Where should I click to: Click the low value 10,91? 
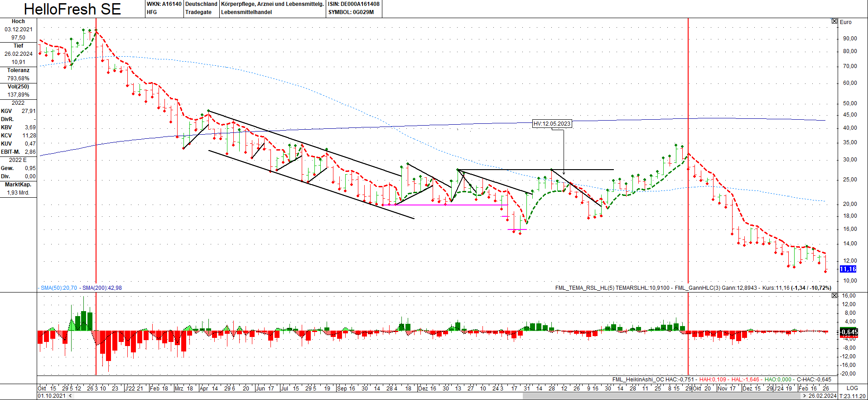click(19, 62)
